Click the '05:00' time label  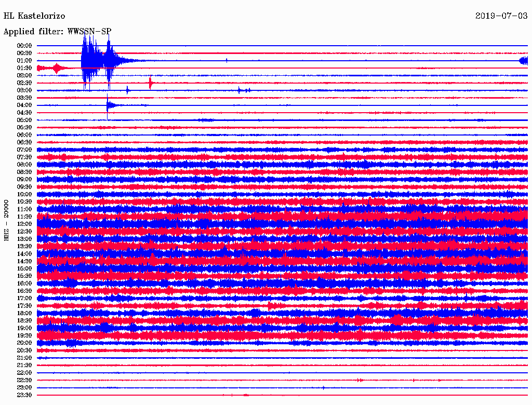[x=24, y=120]
